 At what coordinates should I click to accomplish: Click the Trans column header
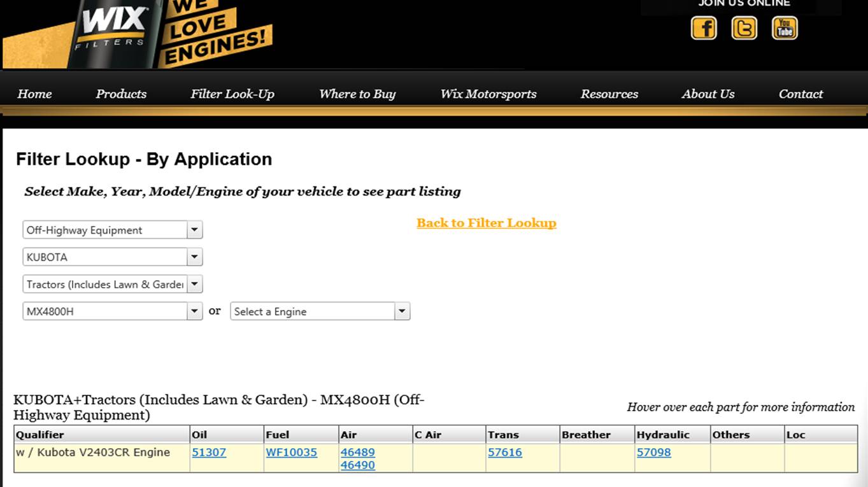[x=523, y=435]
